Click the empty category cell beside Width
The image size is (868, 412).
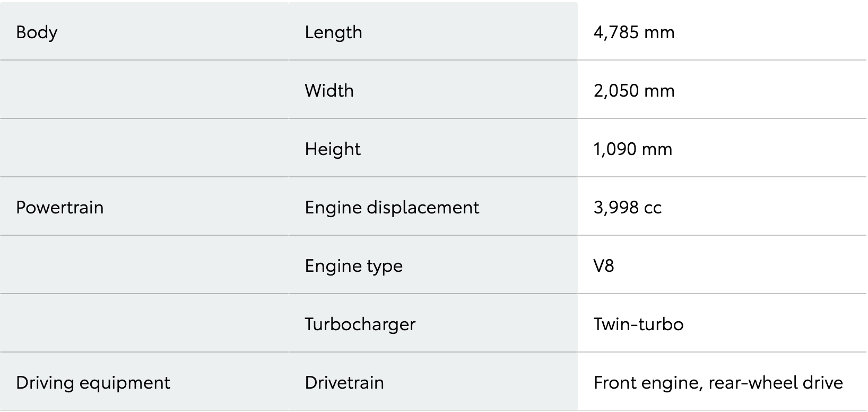143,90
